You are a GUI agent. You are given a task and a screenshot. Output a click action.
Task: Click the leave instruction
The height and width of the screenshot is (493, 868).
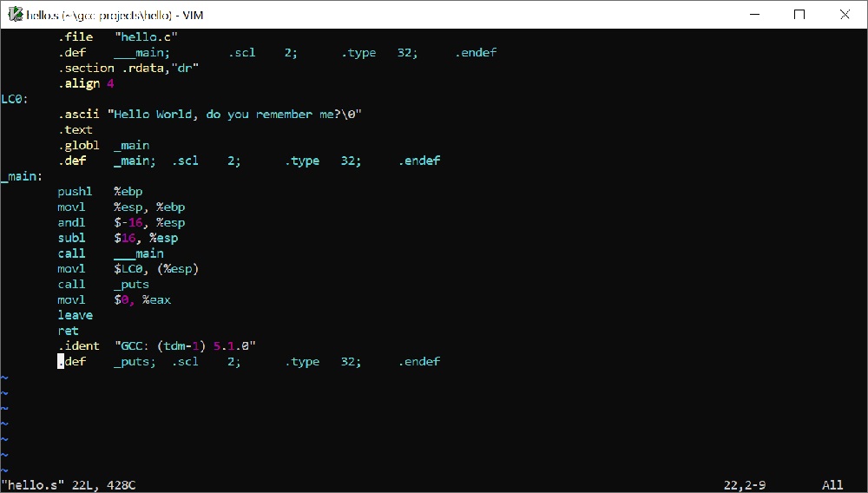pyautogui.click(x=76, y=315)
